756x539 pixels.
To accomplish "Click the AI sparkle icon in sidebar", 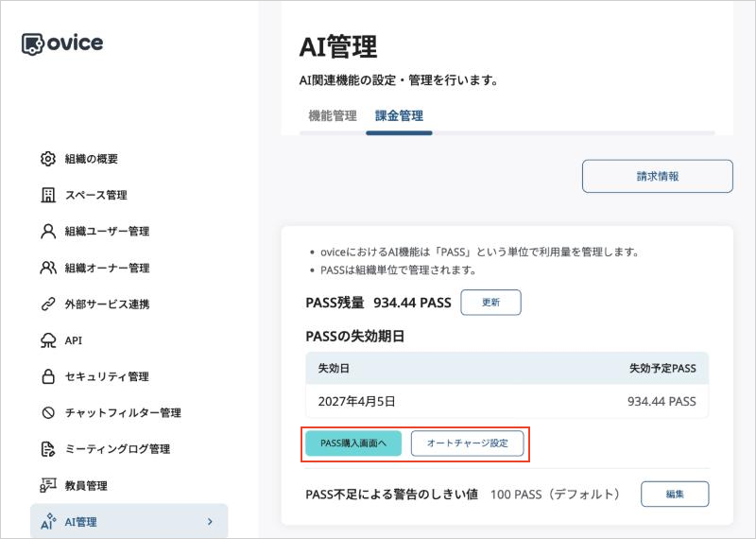I will pyautogui.click(x=48, y=521).
